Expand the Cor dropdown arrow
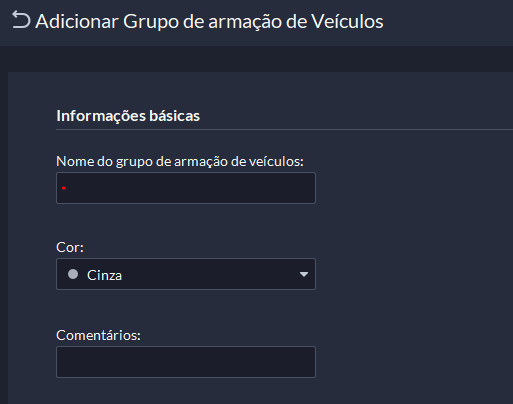This screenshot has width=513, height=404. click(303, 274)
